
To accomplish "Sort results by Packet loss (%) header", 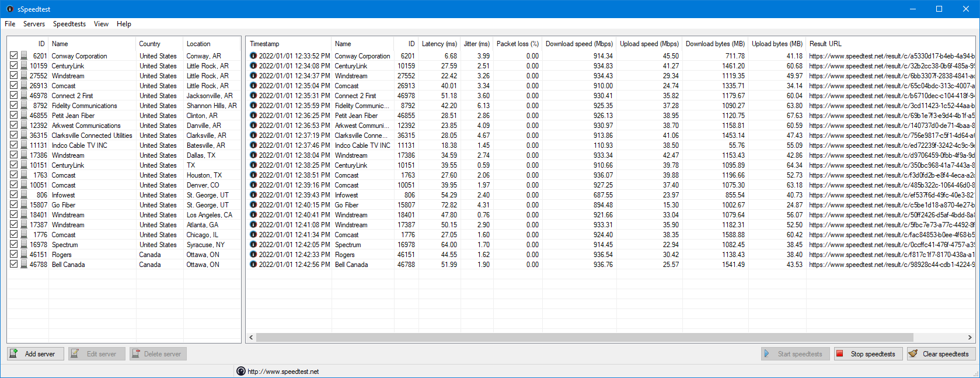I will 518,44.
